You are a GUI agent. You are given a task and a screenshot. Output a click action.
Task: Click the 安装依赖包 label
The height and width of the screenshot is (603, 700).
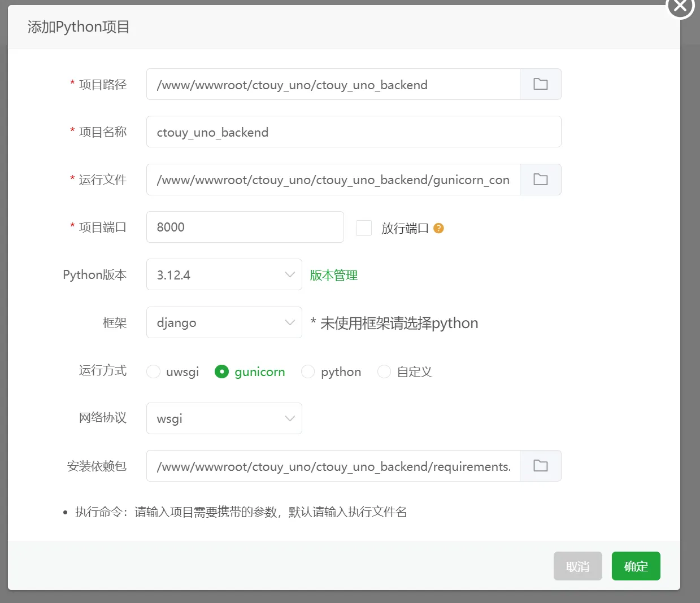tap(97, 466)
